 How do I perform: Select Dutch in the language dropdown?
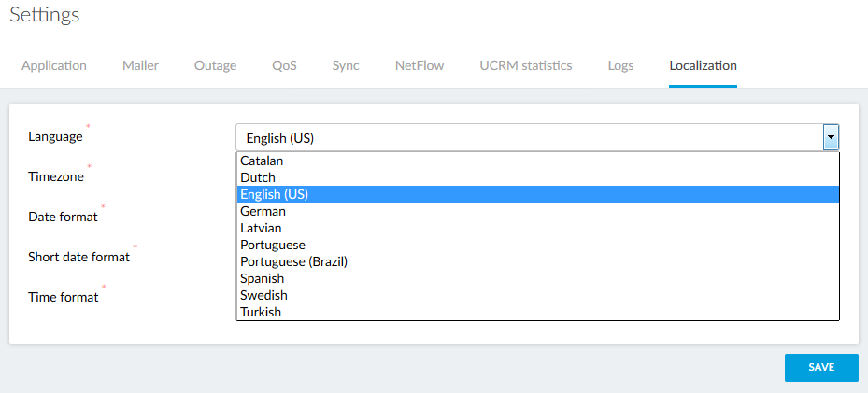coord(258,177)
